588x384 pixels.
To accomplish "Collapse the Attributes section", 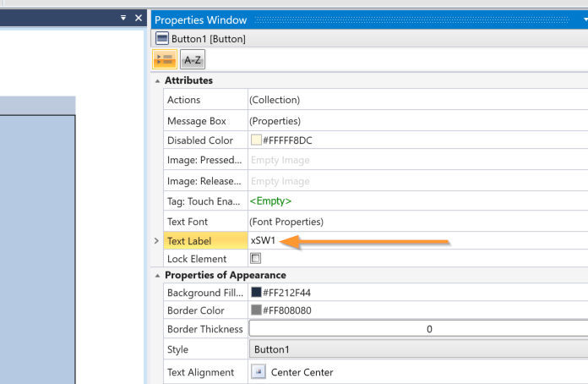I will coord(157,80).
